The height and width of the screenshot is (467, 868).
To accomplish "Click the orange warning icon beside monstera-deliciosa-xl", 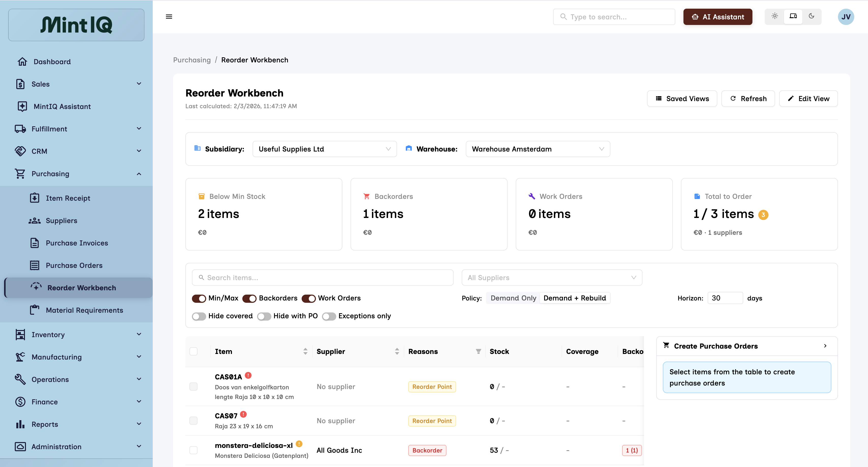I will tap(299, 444).
